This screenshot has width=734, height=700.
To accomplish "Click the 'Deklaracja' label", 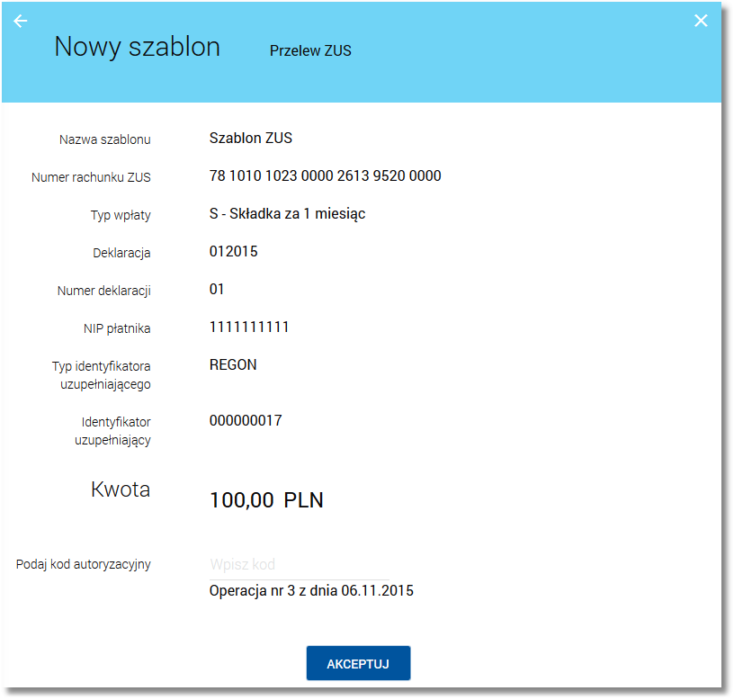I will (121, 254).
